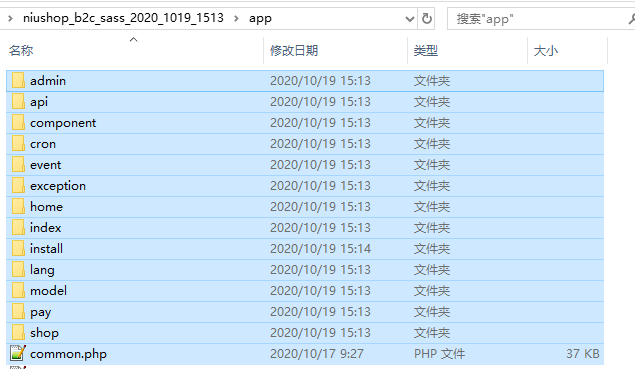The height and width of the screenshot is (369, 635).
Task: Select the model folder icon
Action: click(18, 291)
